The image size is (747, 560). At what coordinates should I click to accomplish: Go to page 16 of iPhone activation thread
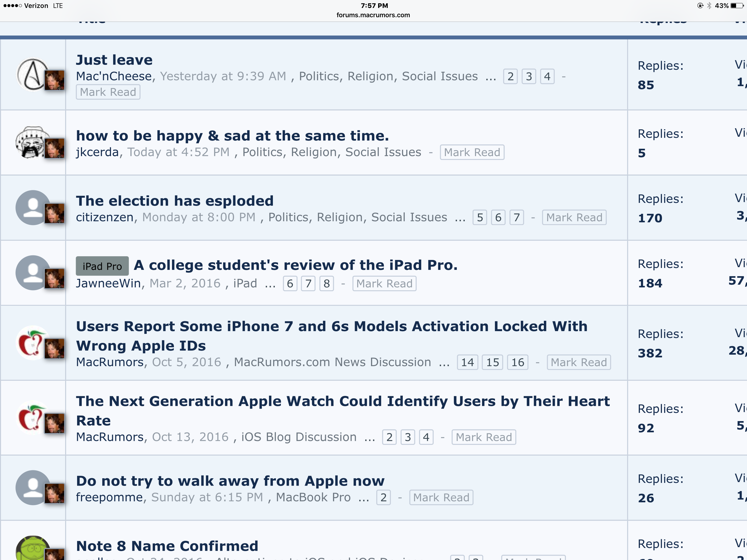(518, 362)
